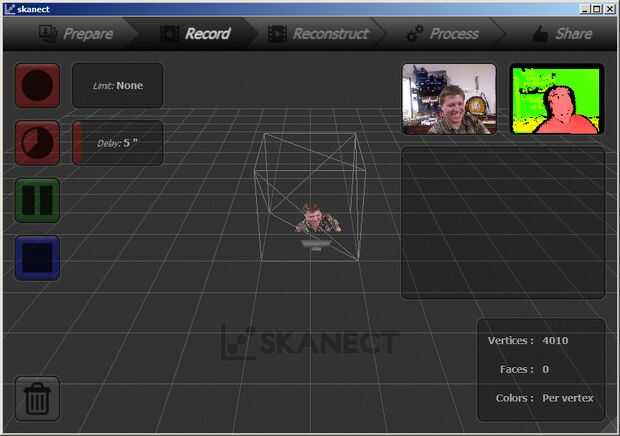The image size is (620, 436).
Task: Delete the scan with the trash icon
Action: (x=38, y=398)
